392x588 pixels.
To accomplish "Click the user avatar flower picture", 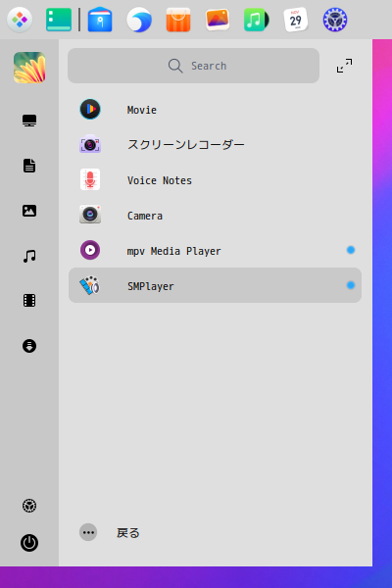I will pyautogui.click(x=29, y=68).
